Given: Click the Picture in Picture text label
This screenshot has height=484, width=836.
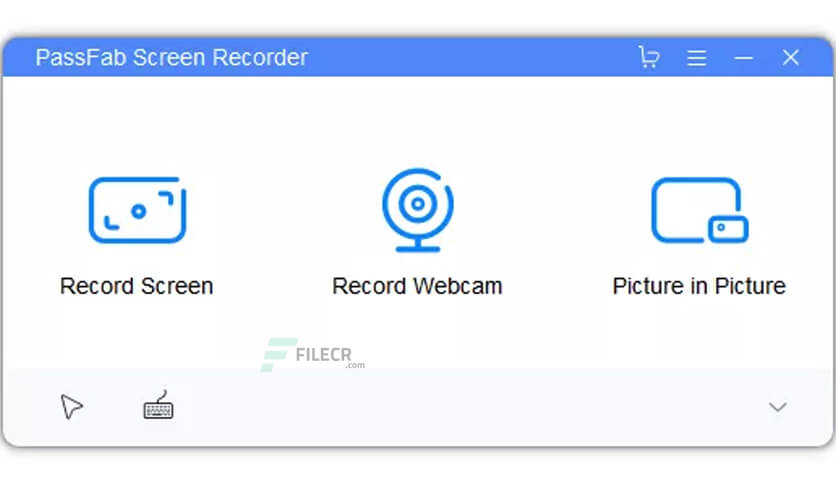Looking at the screenshot, I should (699, 286).
